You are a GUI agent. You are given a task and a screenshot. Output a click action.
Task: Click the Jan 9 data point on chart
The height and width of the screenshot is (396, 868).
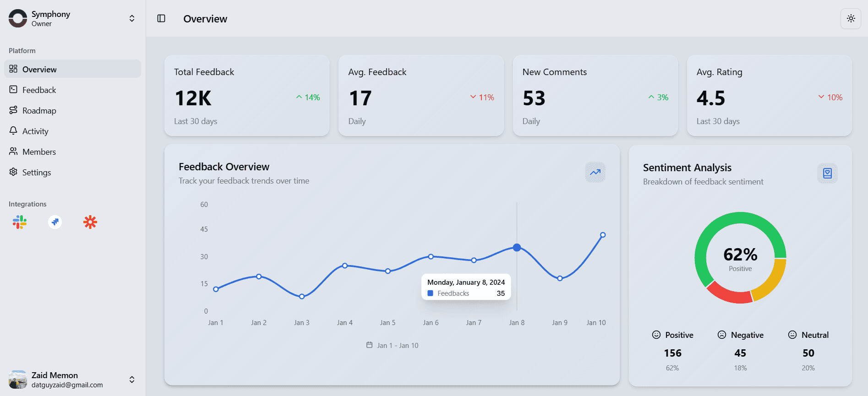[x=560, y=278]
